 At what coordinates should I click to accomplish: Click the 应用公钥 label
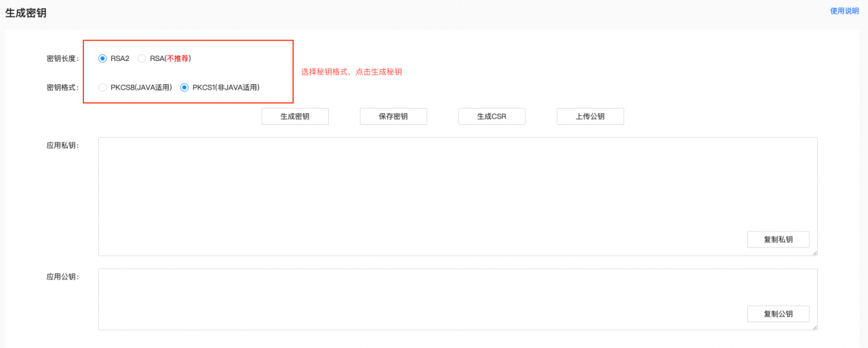(62, 277)
